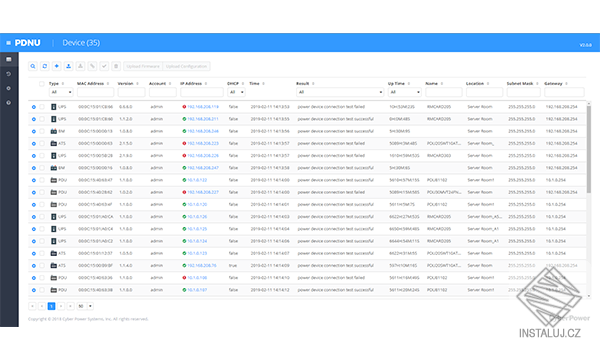Click the red status icon beside 192.168.208.223

(184, 143)
